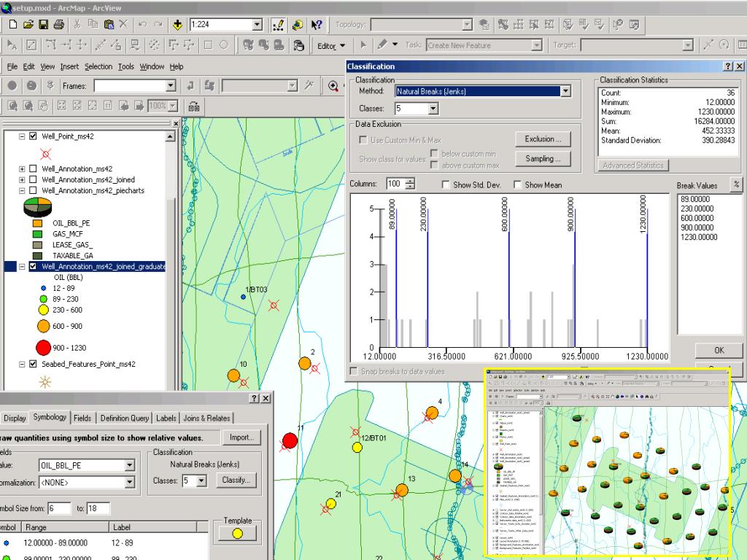This screenshot has height=560, width=747.
Task: Save the map with the floppy disk icon
Action: 43,24
